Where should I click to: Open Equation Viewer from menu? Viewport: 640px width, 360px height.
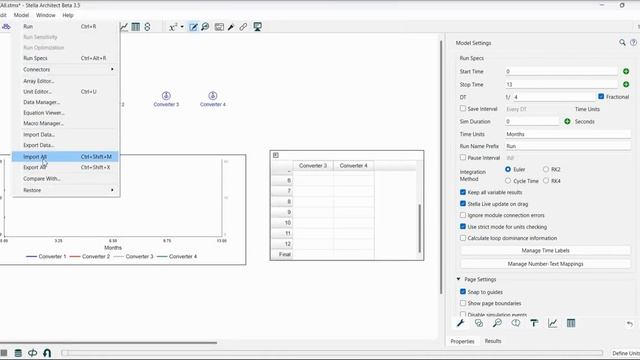click(65, 113)
